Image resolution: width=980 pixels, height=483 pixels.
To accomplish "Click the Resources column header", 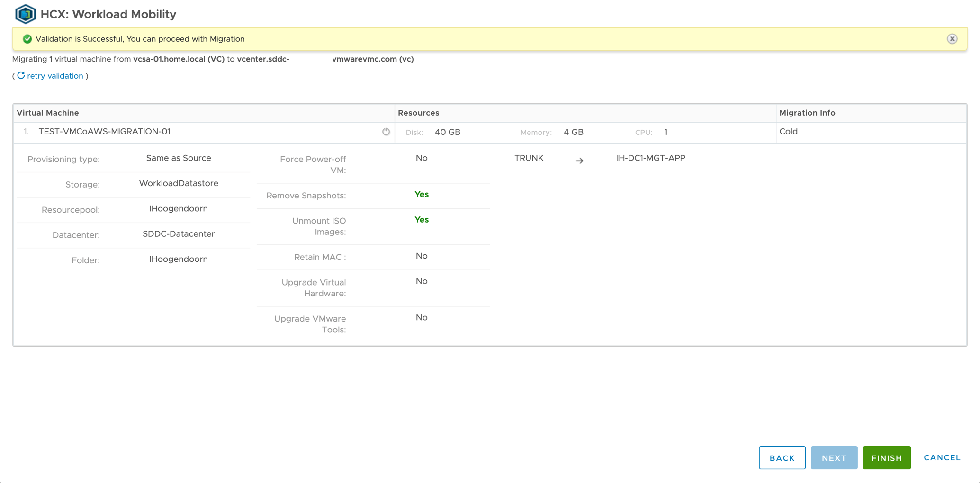I will pyautogui.click(x=418, y=113).
